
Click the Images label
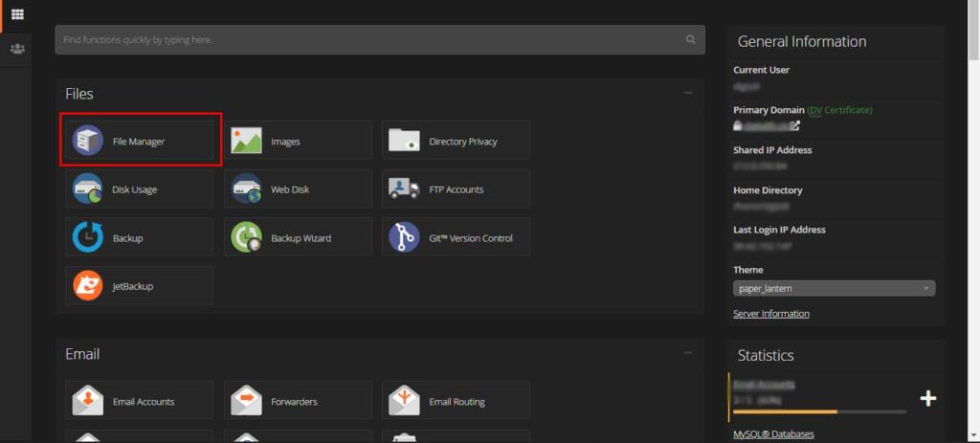[x=285, y=142]
